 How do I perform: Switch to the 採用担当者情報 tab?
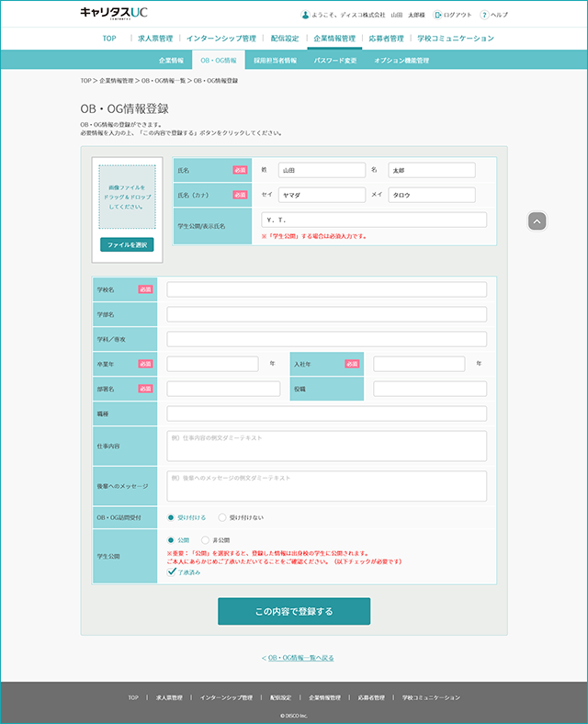tap(276, 60)
